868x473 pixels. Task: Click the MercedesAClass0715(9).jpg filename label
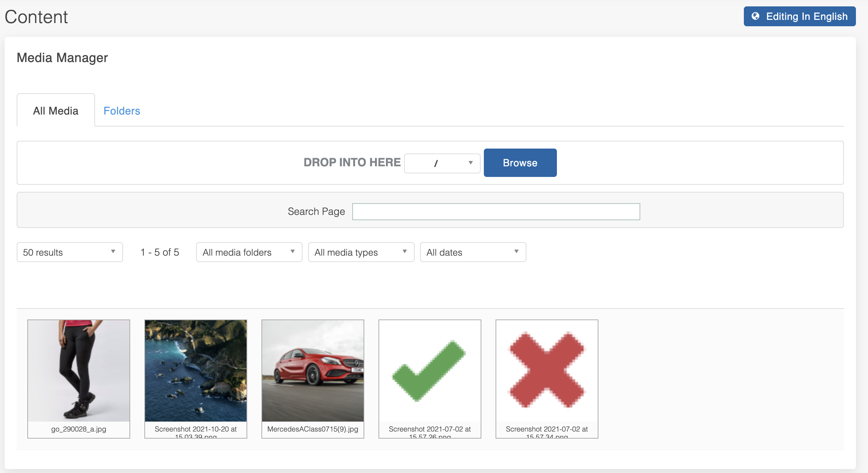point(313,429)
